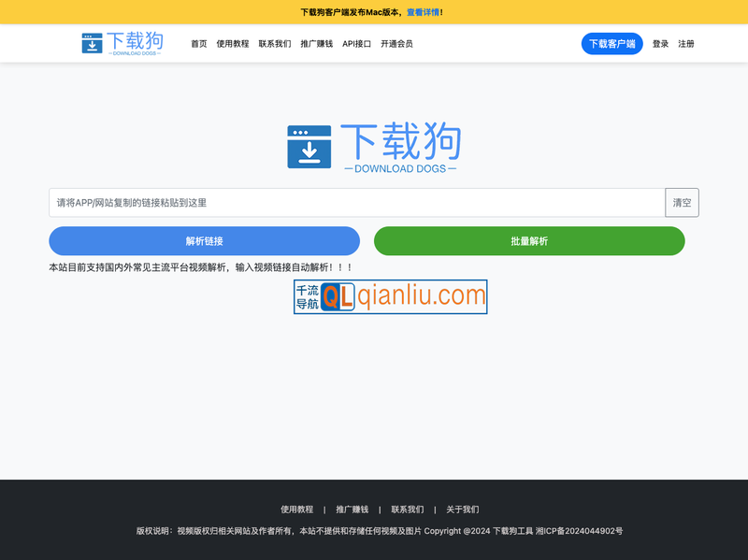This screenshot has width=748, height=560.
Task: Click the 清空 clear button
Action: pos(680,202)
